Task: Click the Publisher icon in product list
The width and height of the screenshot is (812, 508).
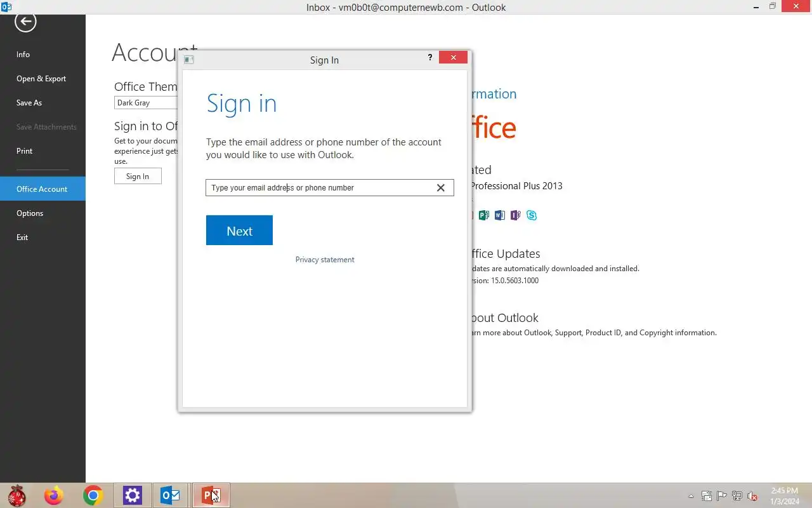Action: [x=484, y=215]
